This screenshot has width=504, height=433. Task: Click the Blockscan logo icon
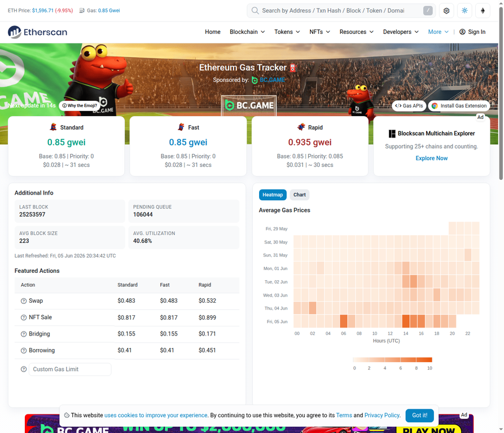click(x=392, y=134)
